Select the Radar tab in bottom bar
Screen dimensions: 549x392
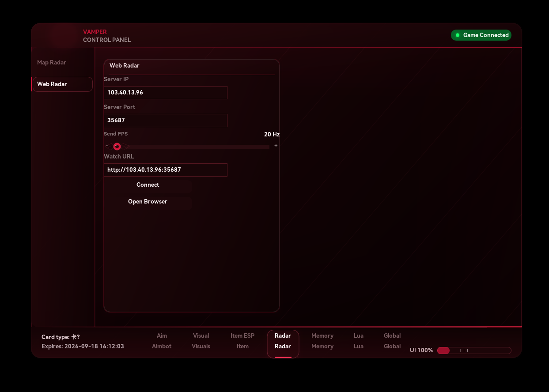pyautogui.click(x=283, y=343)
